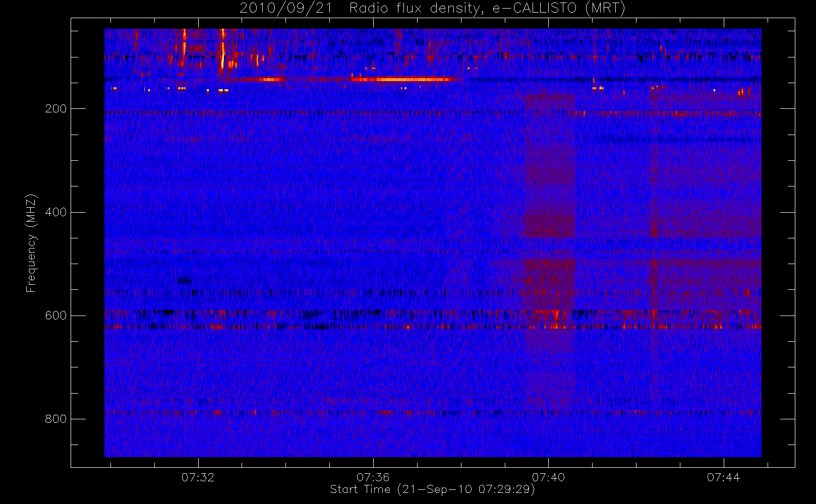Click the 07:32 time tick label
This screenshot has width=816, height=504.
198,477
